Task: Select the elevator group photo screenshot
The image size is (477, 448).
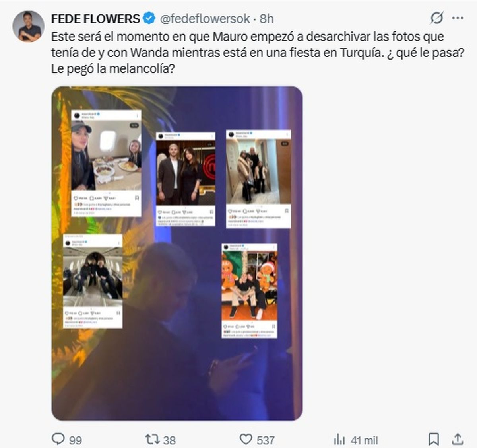Action: click(258, 179)
